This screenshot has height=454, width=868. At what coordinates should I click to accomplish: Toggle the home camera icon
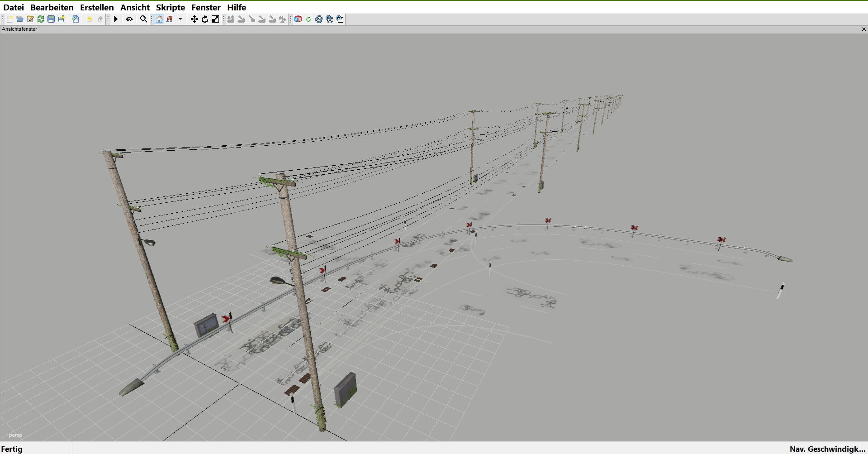[159, 19]
